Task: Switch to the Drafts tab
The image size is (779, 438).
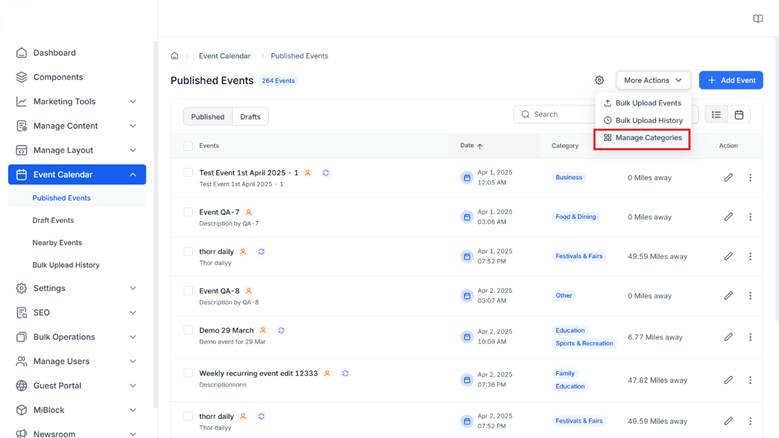Action: [x=250, y=117]
